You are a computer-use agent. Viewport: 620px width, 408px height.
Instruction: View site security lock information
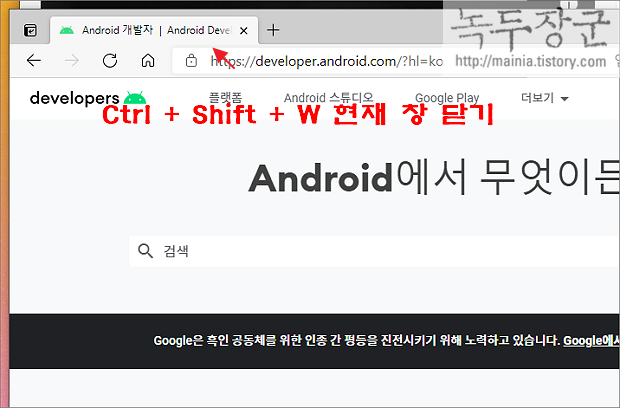pos(191,61)
